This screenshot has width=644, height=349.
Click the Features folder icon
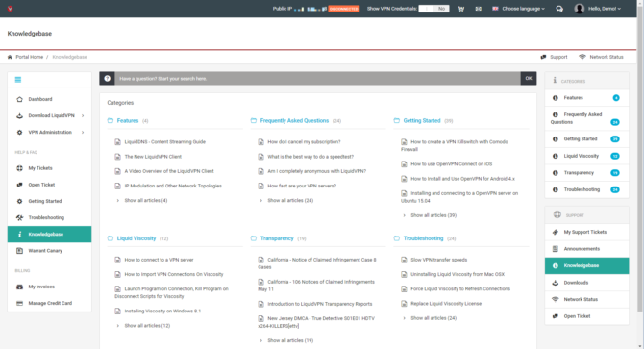[111, 121]
